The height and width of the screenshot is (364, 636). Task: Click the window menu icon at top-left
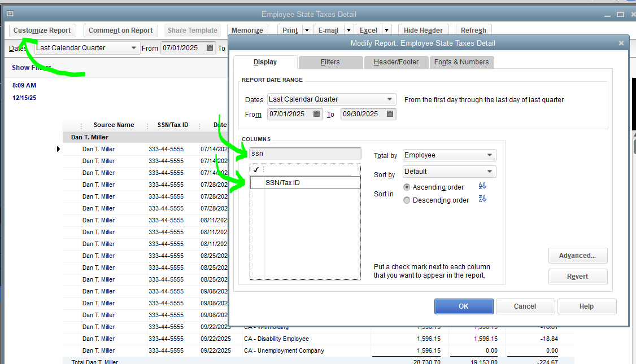click(10, 14)
